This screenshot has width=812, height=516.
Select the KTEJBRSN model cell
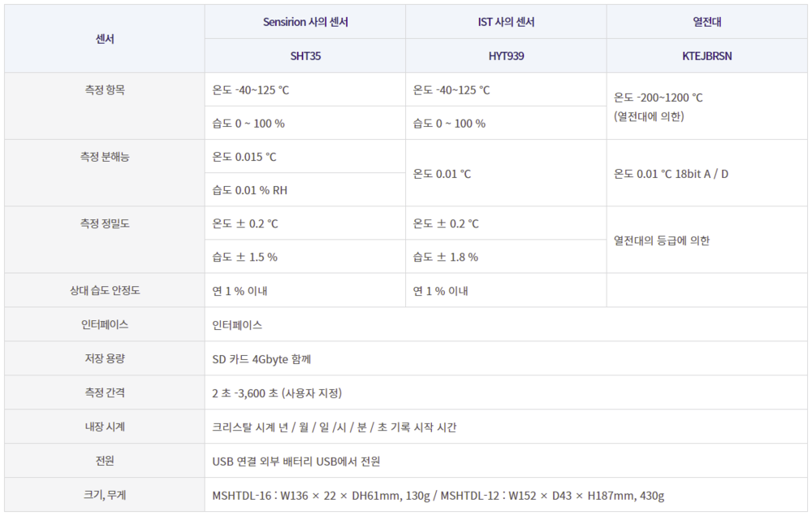coord(707,56)
